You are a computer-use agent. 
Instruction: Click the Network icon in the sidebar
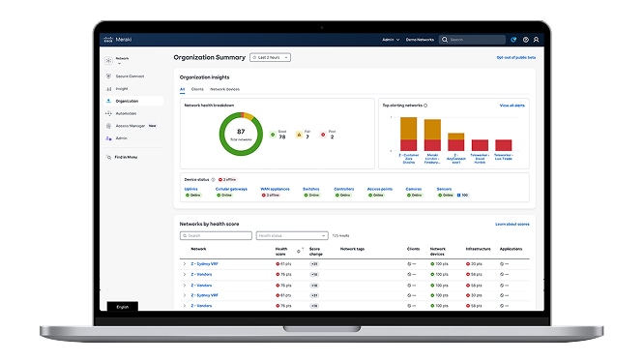[108, 60]
